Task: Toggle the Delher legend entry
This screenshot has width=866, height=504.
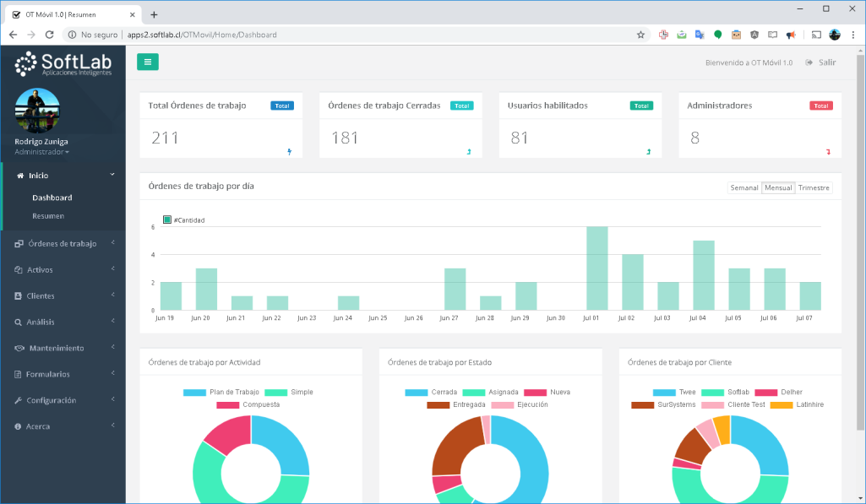Action: (779, 393)
